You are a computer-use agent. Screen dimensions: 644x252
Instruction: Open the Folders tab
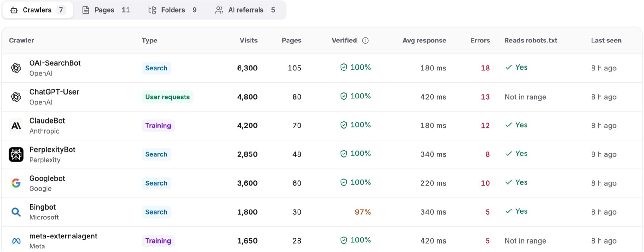pos(173,10)
